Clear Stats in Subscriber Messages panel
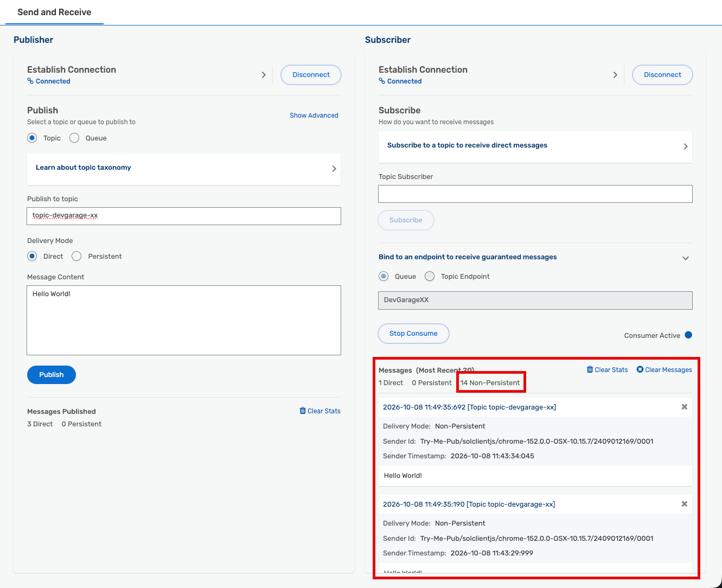Image resolution: width=722 pixels, height=588 pixels. tap(611, 370)
